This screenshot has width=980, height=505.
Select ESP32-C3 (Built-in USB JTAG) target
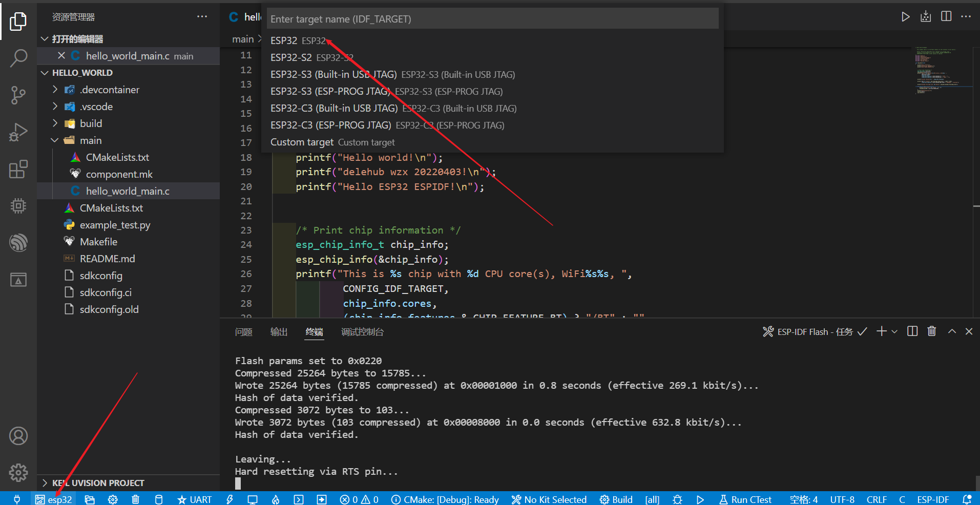tap(492, 108)
